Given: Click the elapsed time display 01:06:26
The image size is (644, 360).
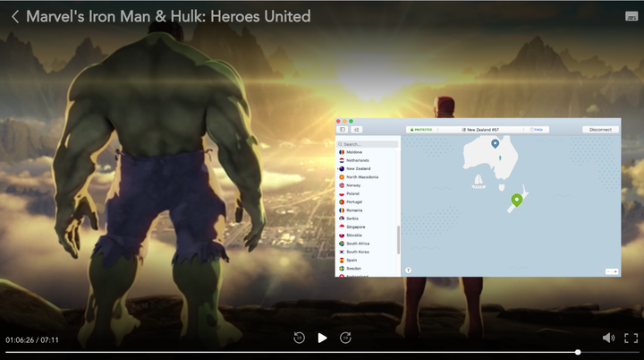Looking at the screenshot, I should click(x=20, y=340).
